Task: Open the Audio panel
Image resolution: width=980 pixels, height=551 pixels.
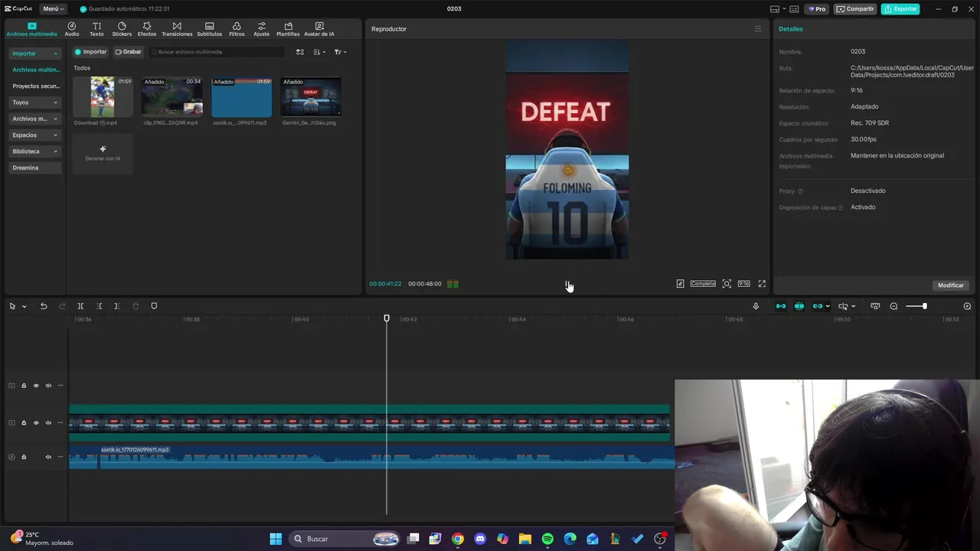Action: click(71, 29)
